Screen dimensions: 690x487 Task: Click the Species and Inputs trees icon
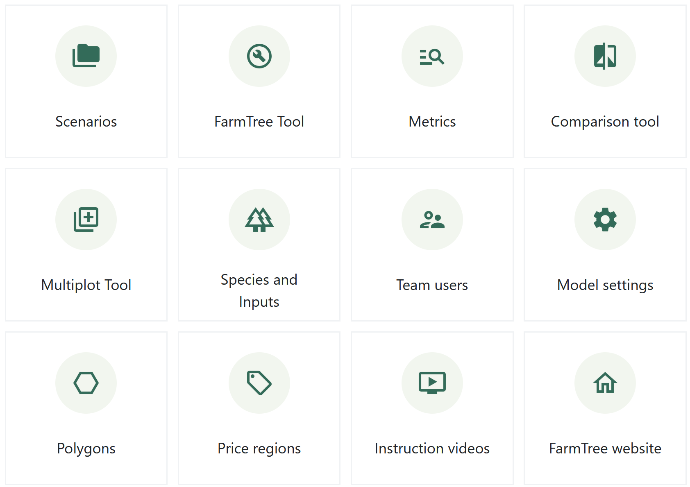pyautogui.click(x=259, y=219)
